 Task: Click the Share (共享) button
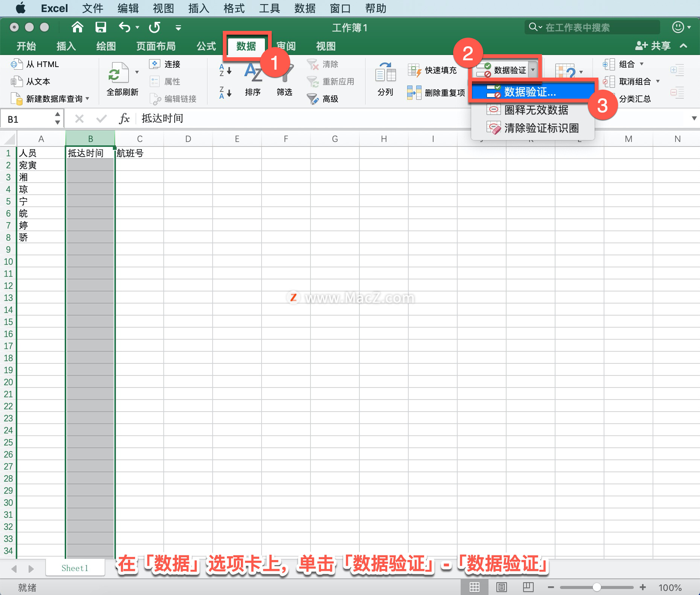point(653,46)
